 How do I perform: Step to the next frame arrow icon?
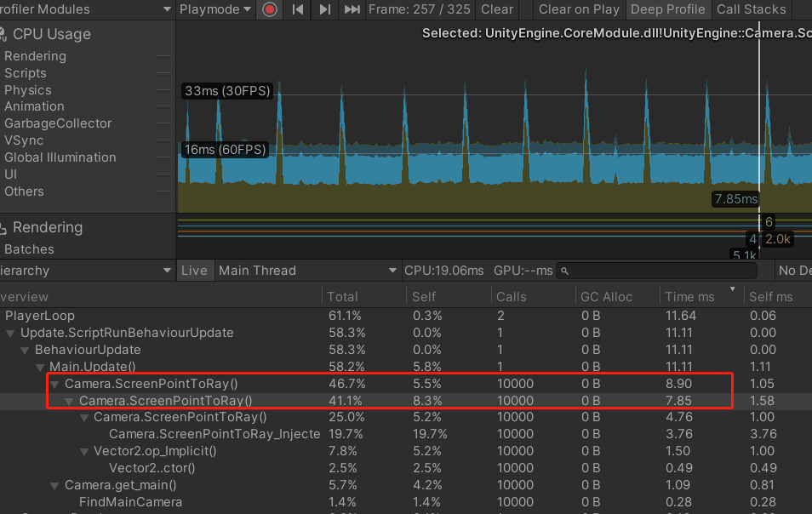[324, 9]
